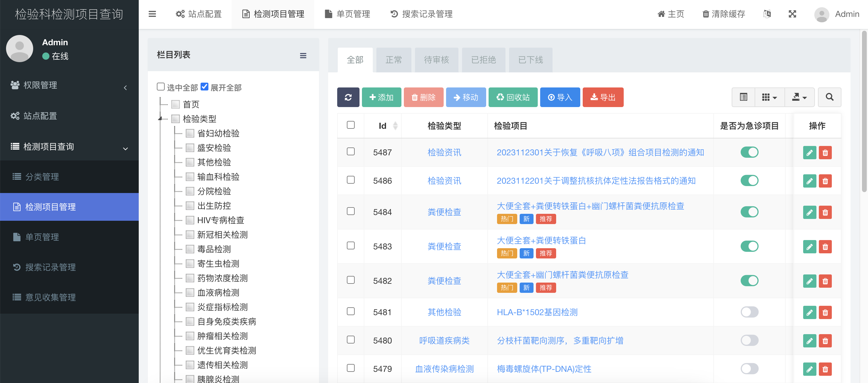Edit row 5483 with pencil icon
868x383 pixels.
point(809,247)
